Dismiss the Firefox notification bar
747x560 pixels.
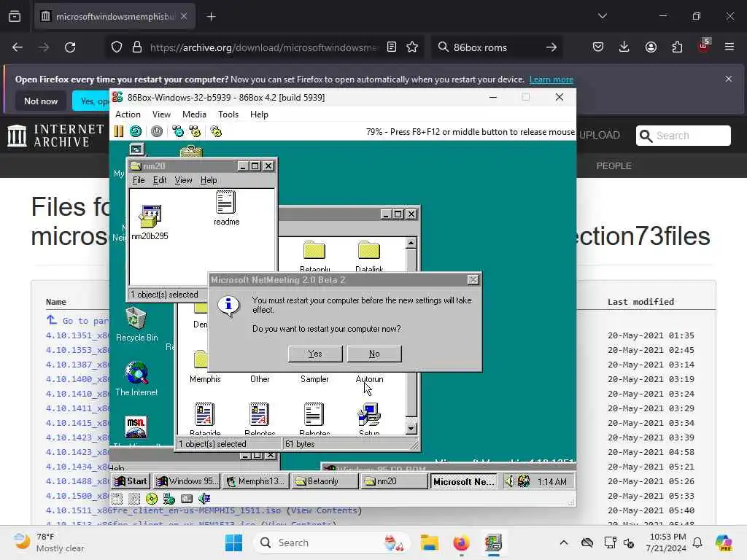pos(729,79)
